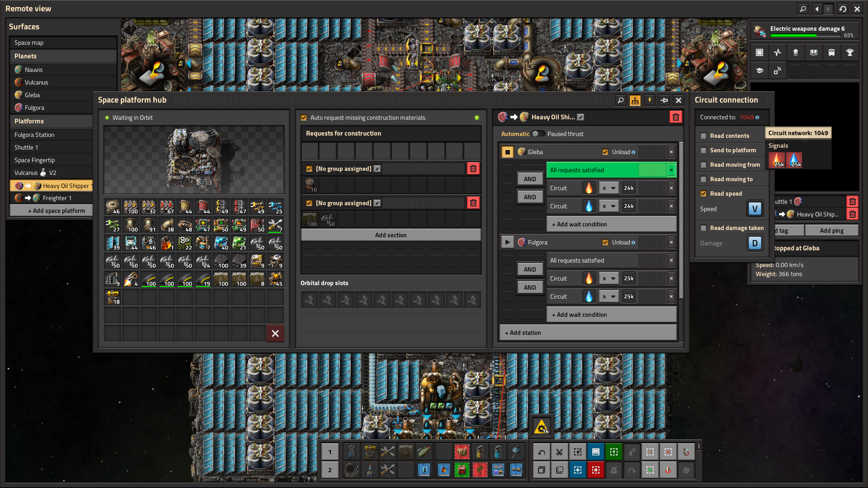Viewport: 868px width, 488px height.
Task: Select Nauvis planet in Surfaces list
Action: pos(63,70)
